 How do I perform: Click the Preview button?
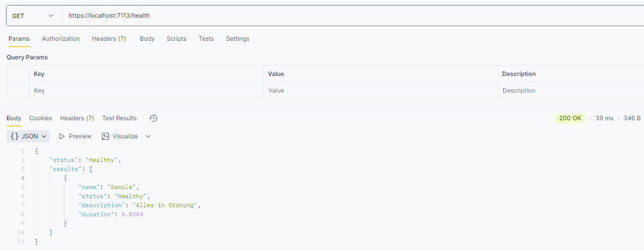pos(75,136)
